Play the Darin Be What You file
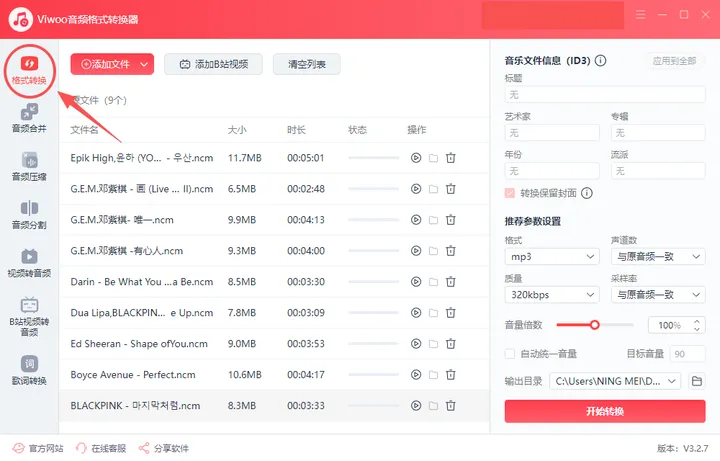This screenshot has width=720, height=461. point(416,282)
